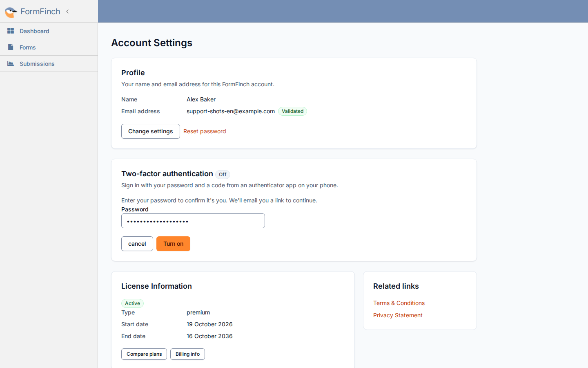Click the Dashboard grid icon

[11, 31]
